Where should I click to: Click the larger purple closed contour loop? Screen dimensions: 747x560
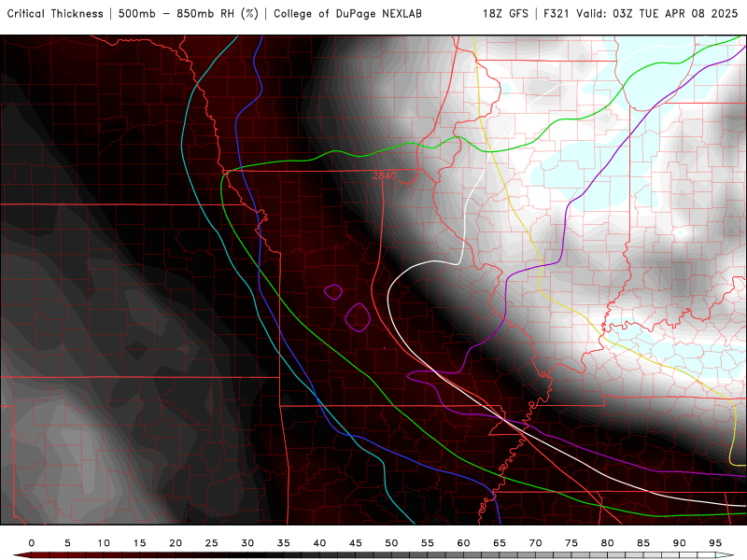point(358,317)
